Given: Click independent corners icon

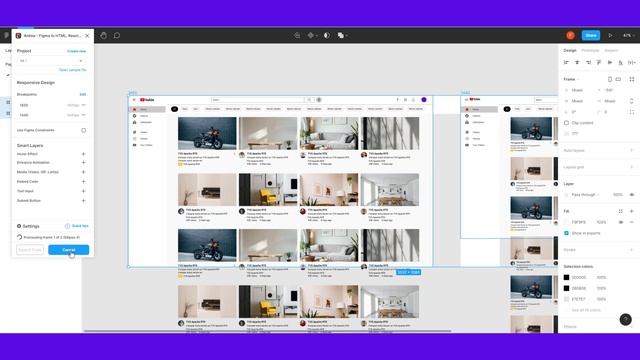Looking at the screenshot, I should click(x=632, y=112).
